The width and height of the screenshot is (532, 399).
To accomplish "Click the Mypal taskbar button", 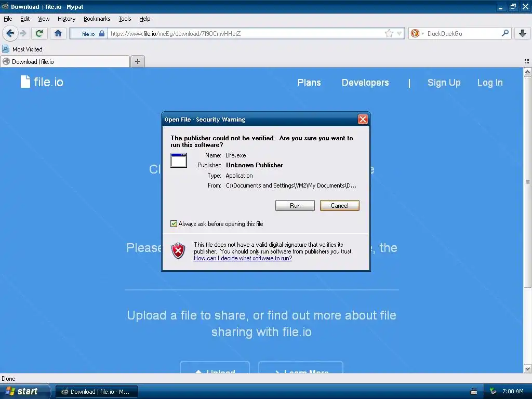I will 96,392.
